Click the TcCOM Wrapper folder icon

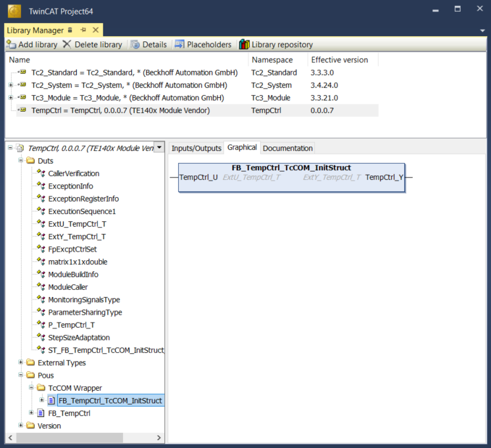[x=41, y=388]
